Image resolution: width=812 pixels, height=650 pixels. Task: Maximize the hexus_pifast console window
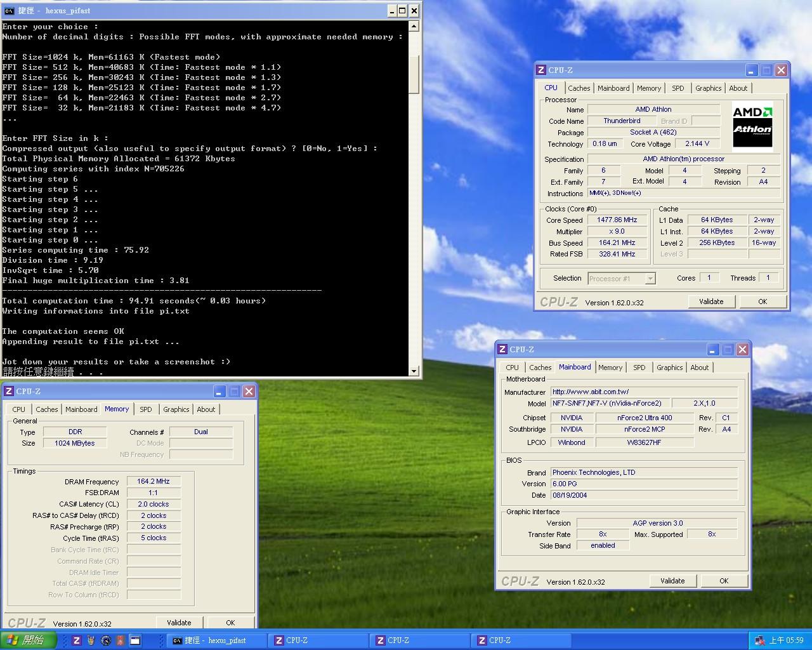click(x=403, y=10)
